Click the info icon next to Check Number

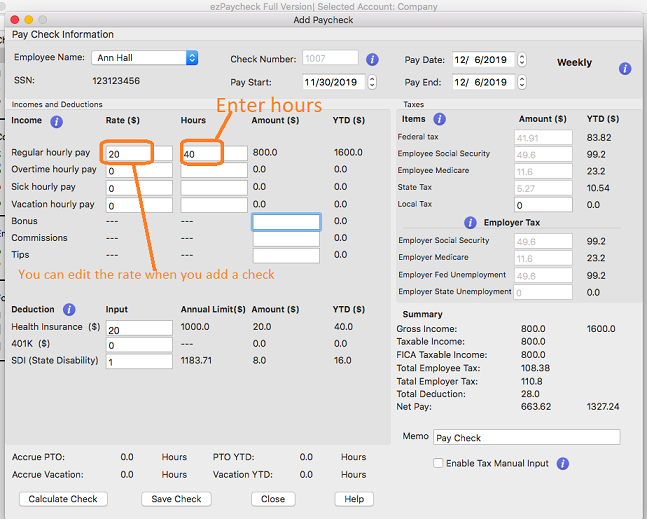372,60
